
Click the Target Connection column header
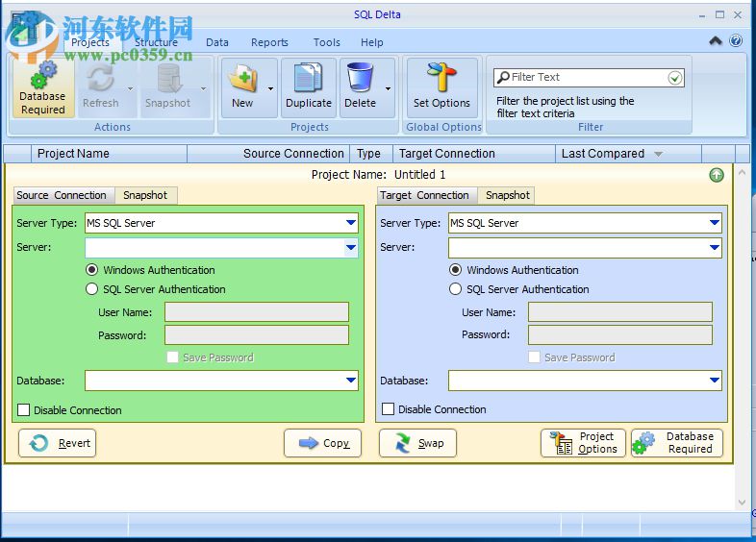click(x=474, y=154)
